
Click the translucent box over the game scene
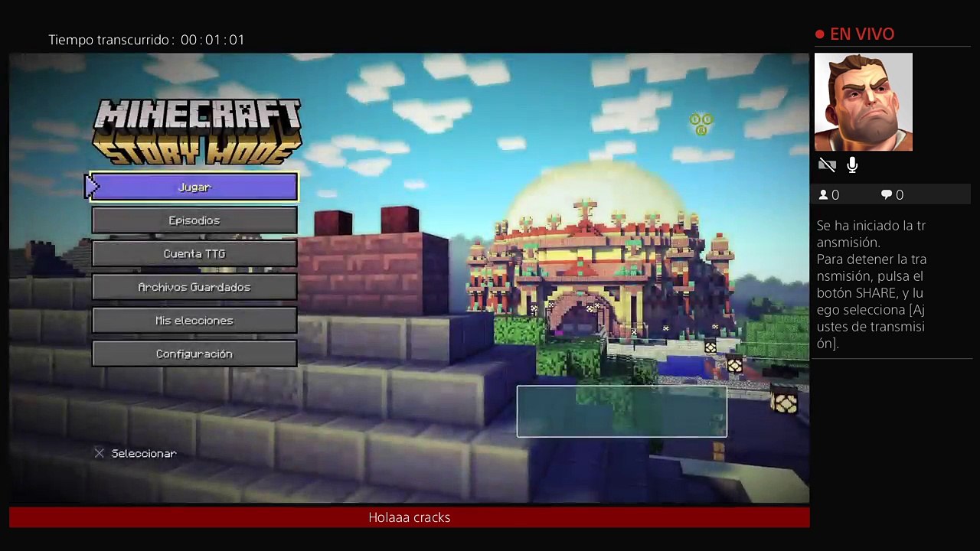click(622, 412)
